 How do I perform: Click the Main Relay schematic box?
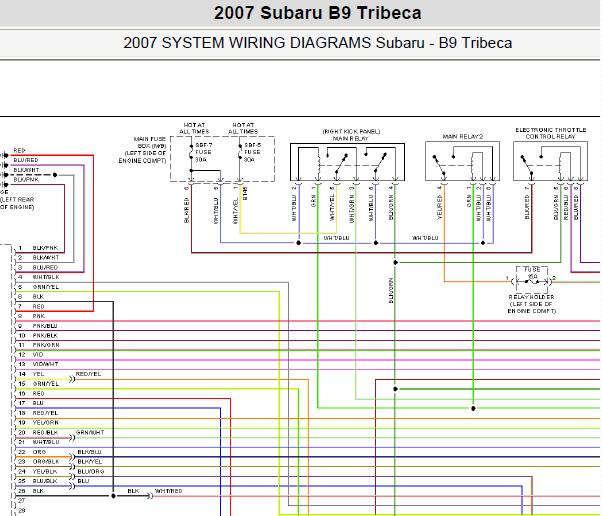tap(347, 162)
